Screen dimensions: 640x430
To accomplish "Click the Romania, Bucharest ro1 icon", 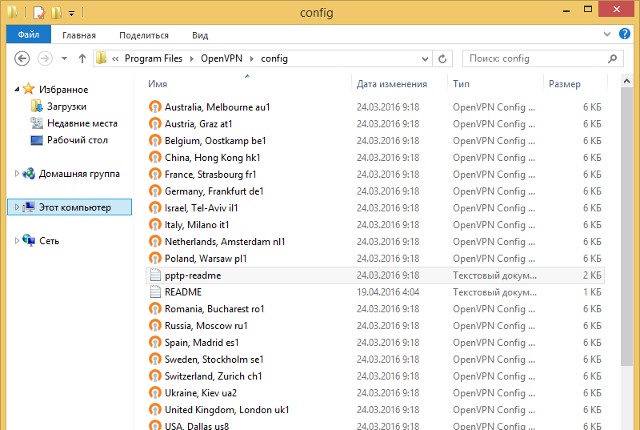I will (155, 308).
